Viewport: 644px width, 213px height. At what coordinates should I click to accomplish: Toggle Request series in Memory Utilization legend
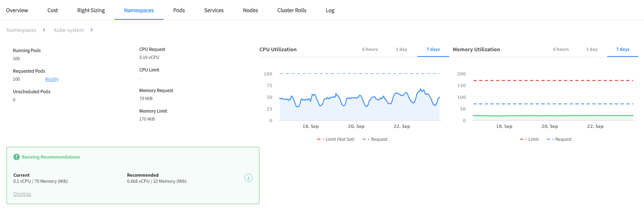pyautogui.click(x=559, y=139)
